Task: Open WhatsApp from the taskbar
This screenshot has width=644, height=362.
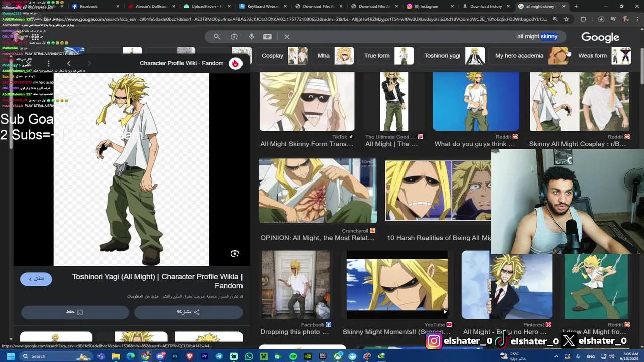Action: (x=249, y=356)
